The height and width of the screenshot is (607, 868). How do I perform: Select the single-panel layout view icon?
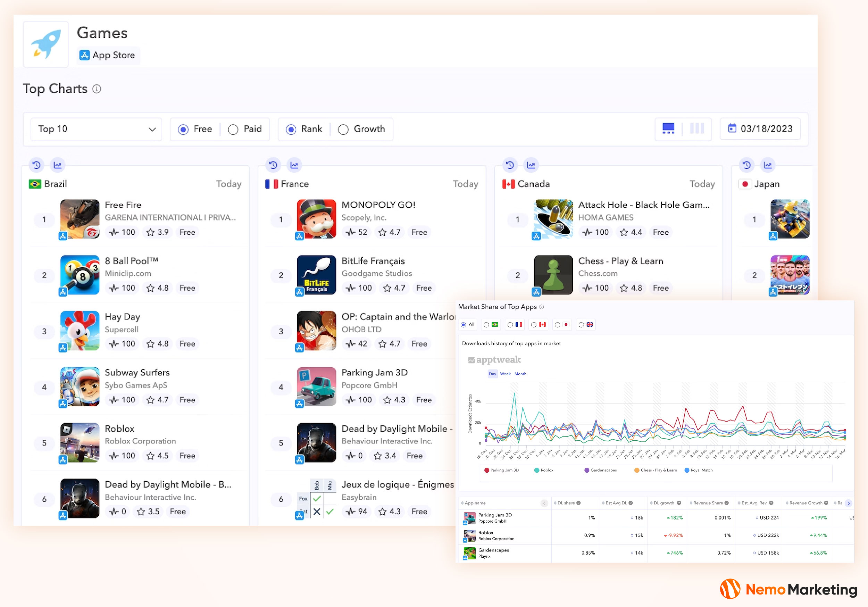(668, 128)
